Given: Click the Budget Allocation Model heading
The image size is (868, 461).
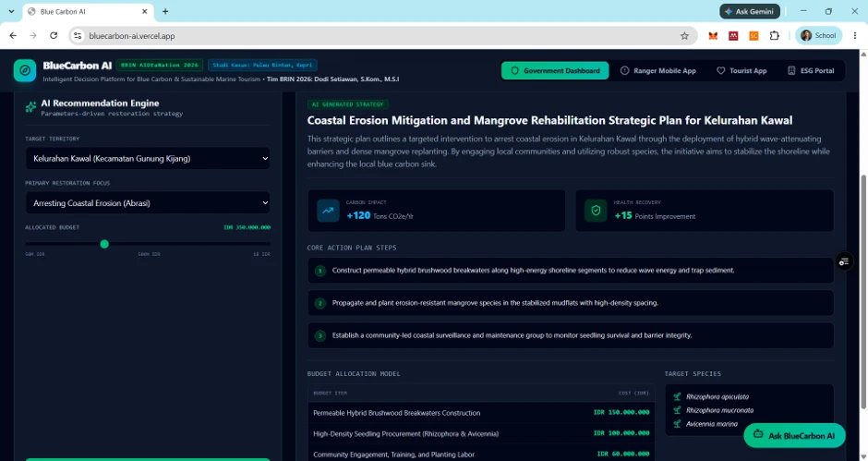Looking at the screenshot, I should (x=354, y=373).
